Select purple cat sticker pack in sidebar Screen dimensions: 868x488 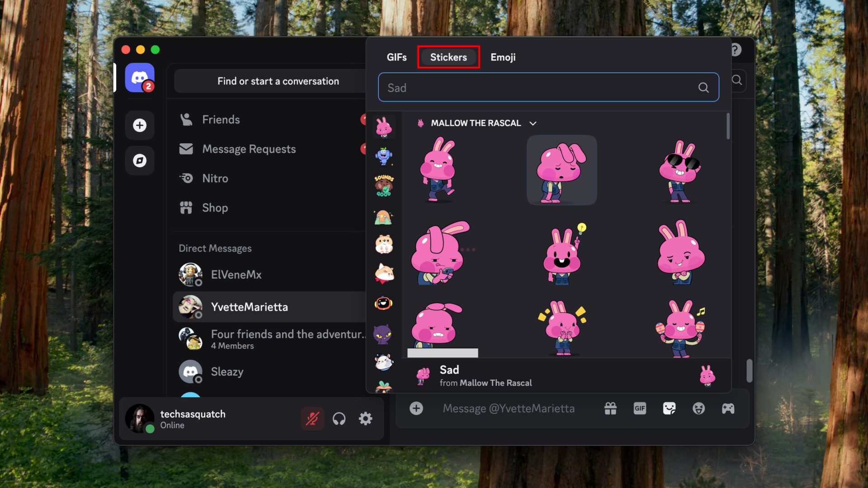pyautogui.click(x=383, y=334)
